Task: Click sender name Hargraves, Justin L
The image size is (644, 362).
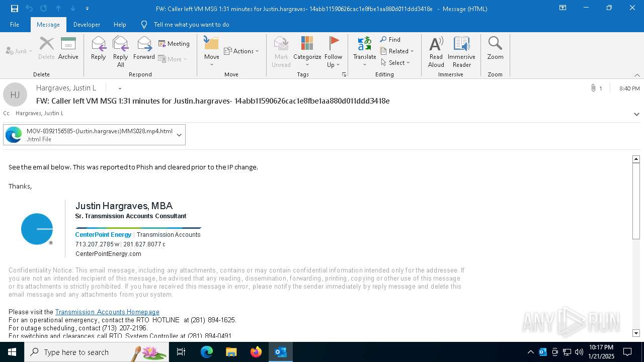Action: [66, 88]
